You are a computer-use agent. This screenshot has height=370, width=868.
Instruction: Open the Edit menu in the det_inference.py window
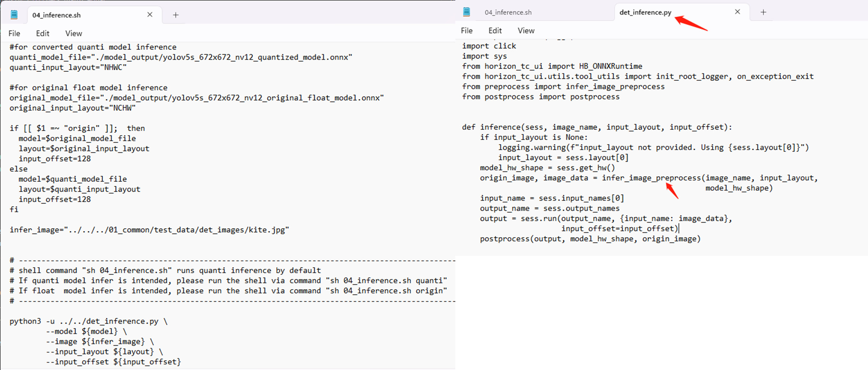point(495,31)
